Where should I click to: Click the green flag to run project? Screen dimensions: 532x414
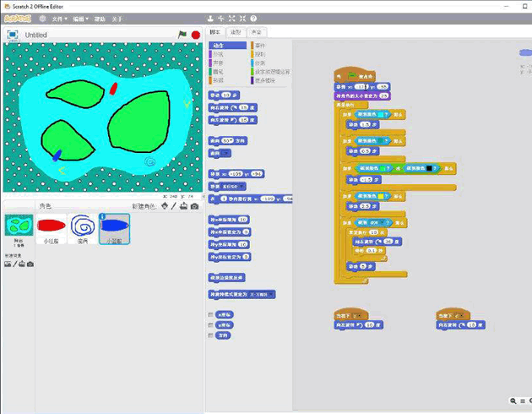coord(182,35)
